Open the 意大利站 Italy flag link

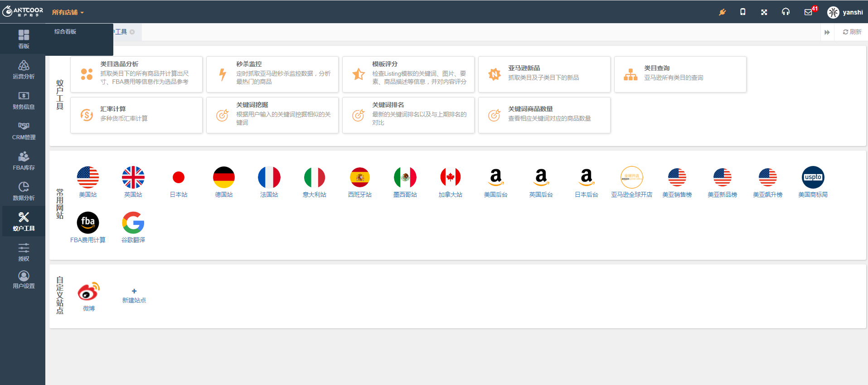(315, 182)
